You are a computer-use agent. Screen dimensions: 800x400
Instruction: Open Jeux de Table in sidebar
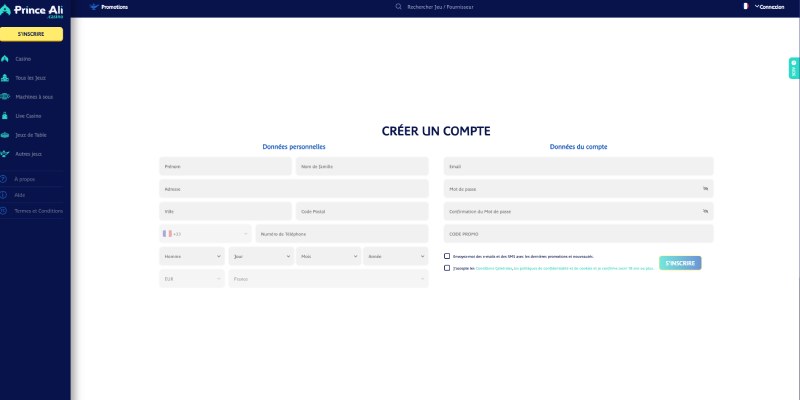click(31, 135)
